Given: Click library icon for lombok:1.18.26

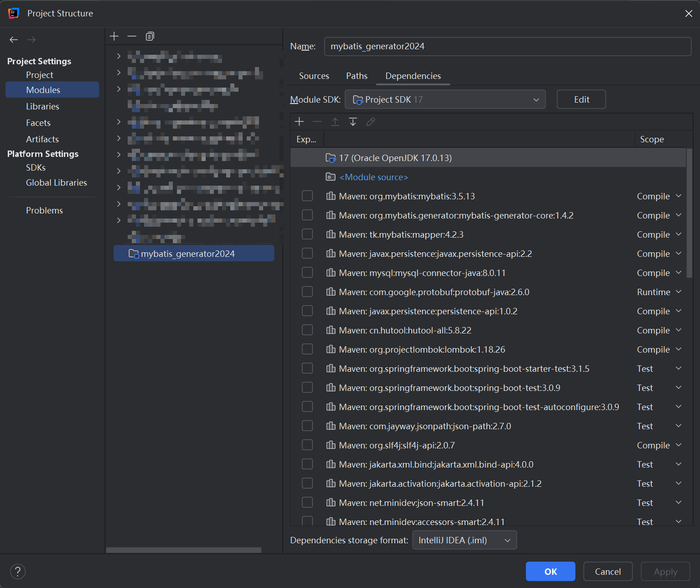Looking at the screenshot, I should click(331, 349).
